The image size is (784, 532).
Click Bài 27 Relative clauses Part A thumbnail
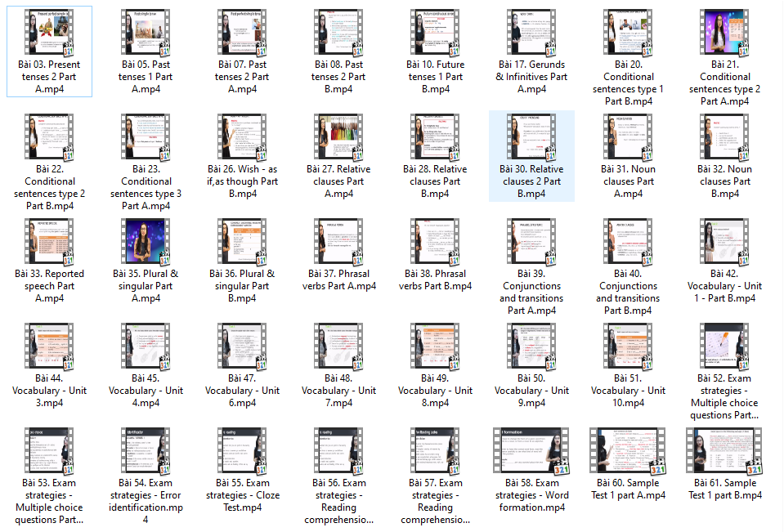pyautogui.click(x=338, y=137)
